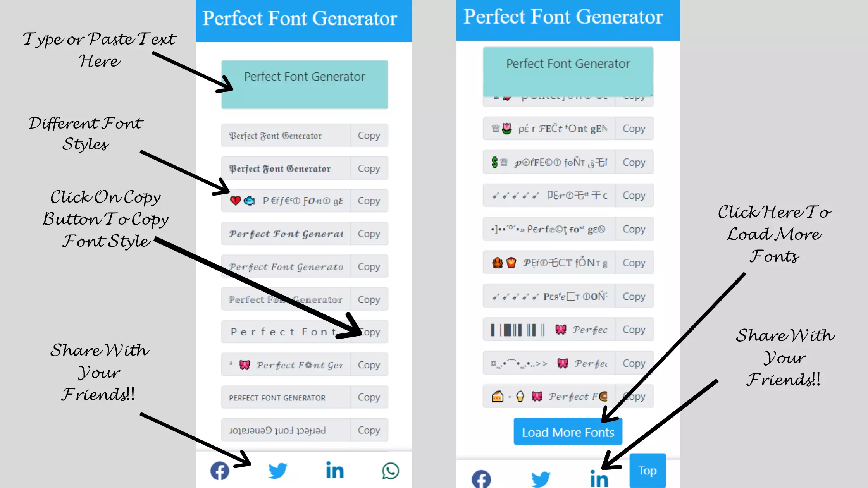
Task: Click the Top navigation button
Action: tap(647, 471)
